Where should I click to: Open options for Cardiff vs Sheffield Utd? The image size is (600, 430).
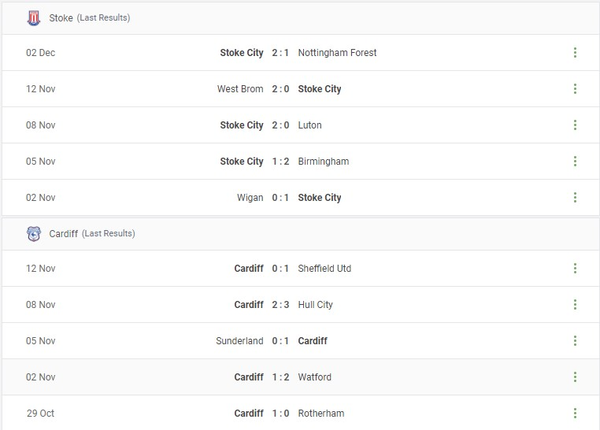[575, 268]
